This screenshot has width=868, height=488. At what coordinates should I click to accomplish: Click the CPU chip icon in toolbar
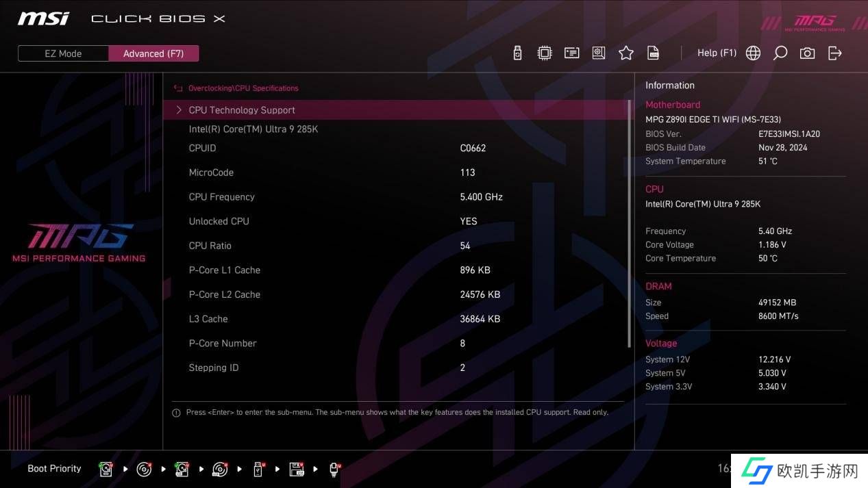click(x=545, y=53)
